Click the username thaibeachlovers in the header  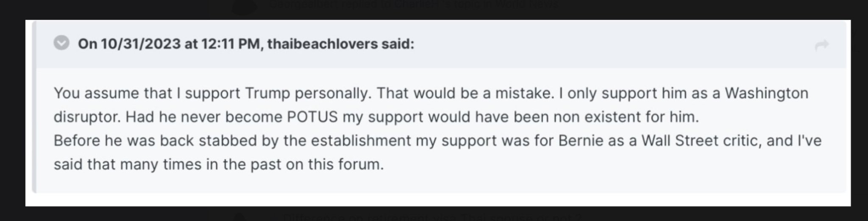click(x=322, y=44)
